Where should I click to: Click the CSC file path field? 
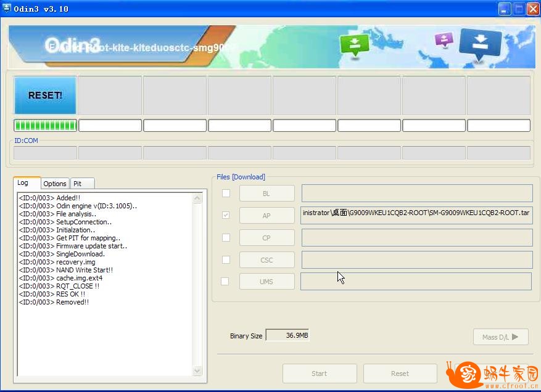(x=417, y=259)
